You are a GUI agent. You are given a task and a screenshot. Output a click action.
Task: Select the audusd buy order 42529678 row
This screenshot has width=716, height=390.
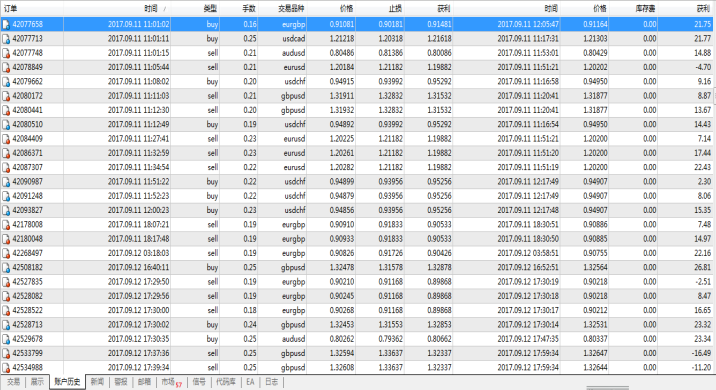point(357,339)
